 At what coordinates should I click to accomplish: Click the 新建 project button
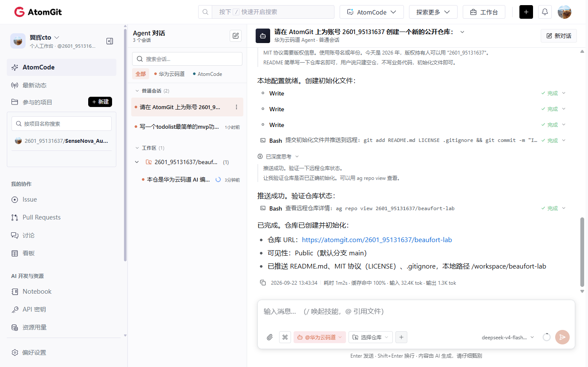click(100, 102)
